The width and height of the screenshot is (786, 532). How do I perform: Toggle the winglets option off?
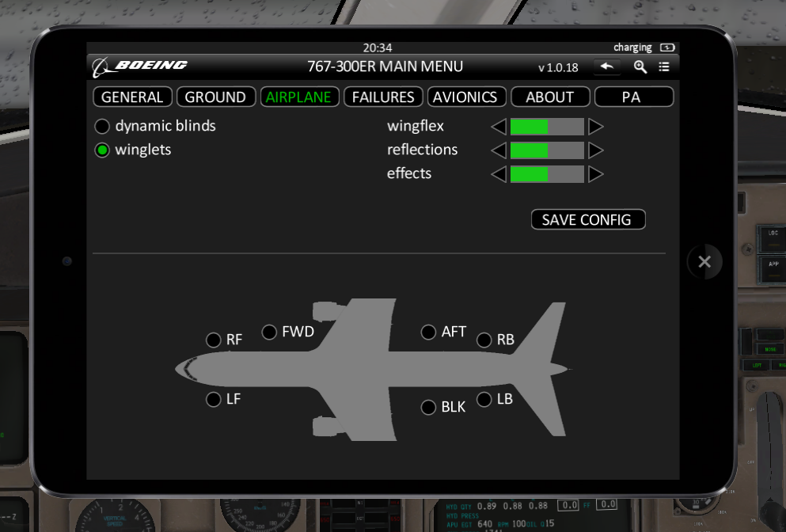[x=103, y=150]
